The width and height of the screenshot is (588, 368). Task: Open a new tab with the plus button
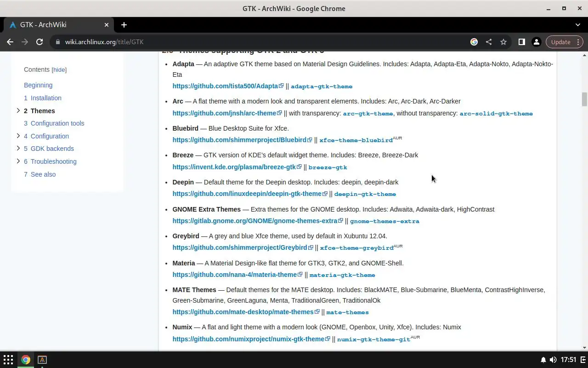pos(124,25)
